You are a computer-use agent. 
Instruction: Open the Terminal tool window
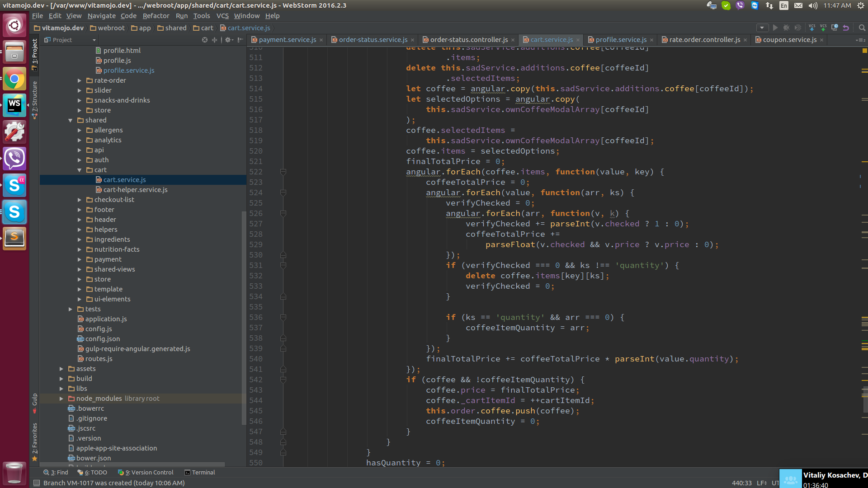coord(199,472)
